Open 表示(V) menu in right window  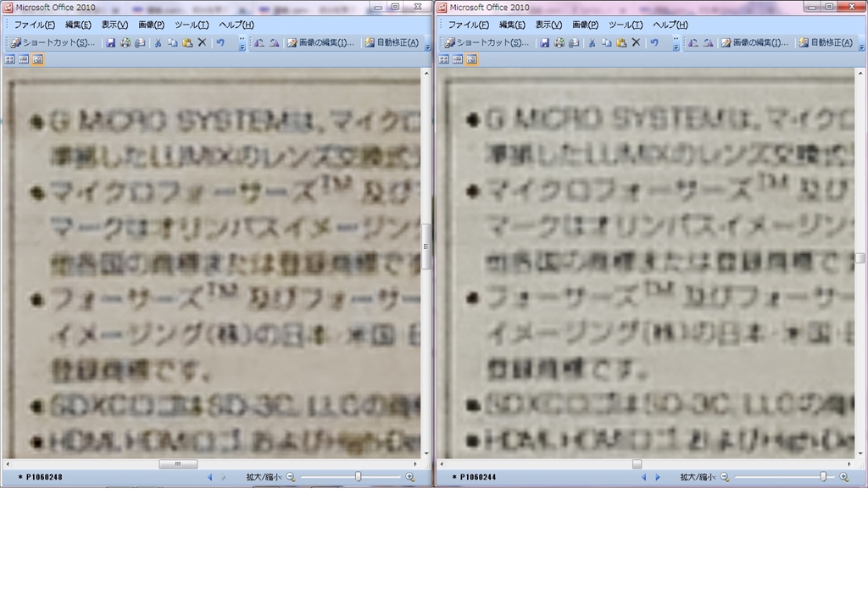(x=548, y=25)
